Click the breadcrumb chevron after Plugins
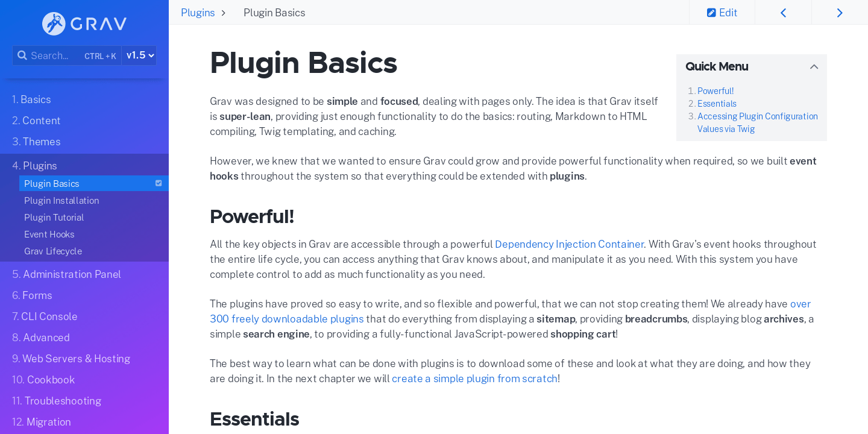Viewport: 868px width, 434px height. coord(224,12)
